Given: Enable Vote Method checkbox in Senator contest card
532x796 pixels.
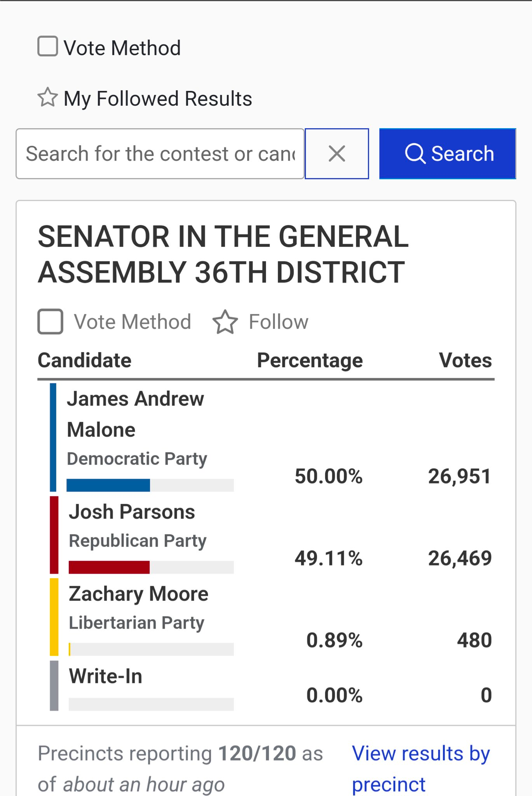Looking at the screenshot, I should click(x=51, y=321).
